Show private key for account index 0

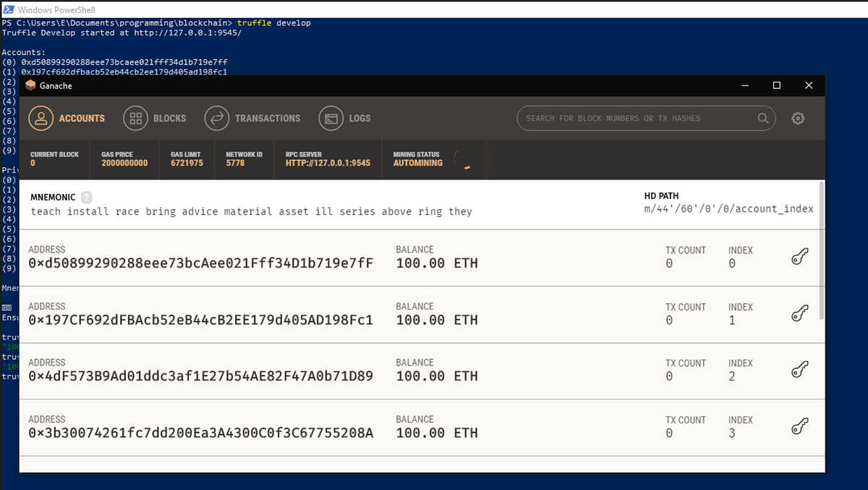point(799,257)
